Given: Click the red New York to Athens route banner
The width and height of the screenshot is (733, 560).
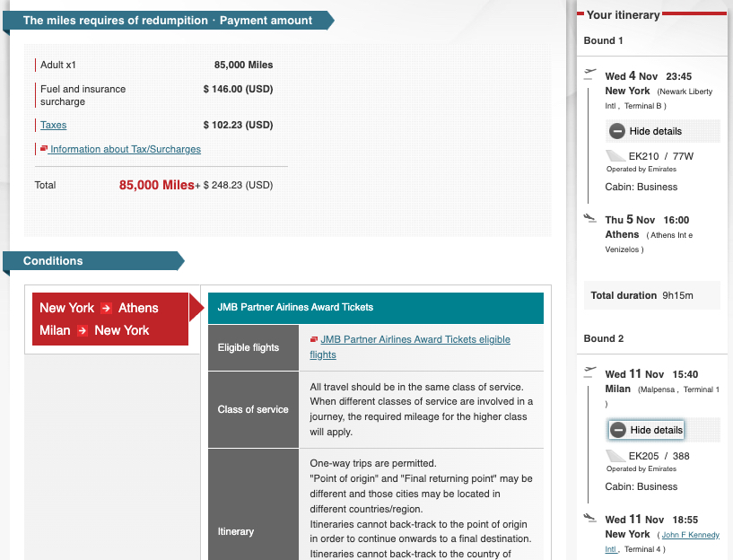Looking at the screenshot, I should pyautogui.click(x=108, y=319).
